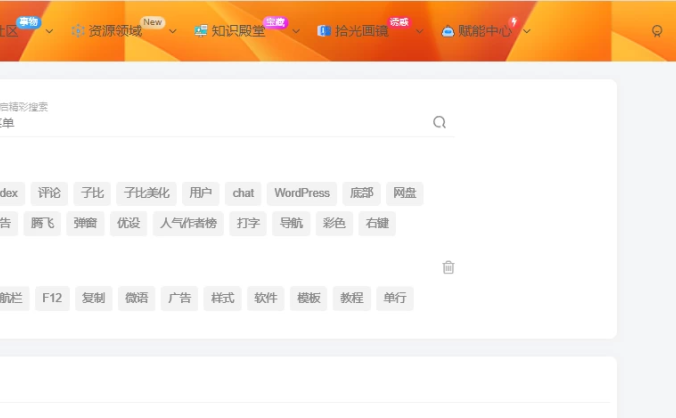
Task: Choose 复制 from search history
Action: pos(94,298)
